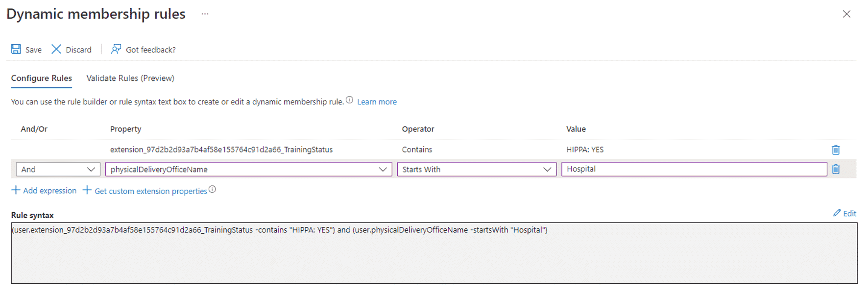Screen dimensions: 868x297
Task: Click the Got feedback person icon
Action: click(116, 49)
